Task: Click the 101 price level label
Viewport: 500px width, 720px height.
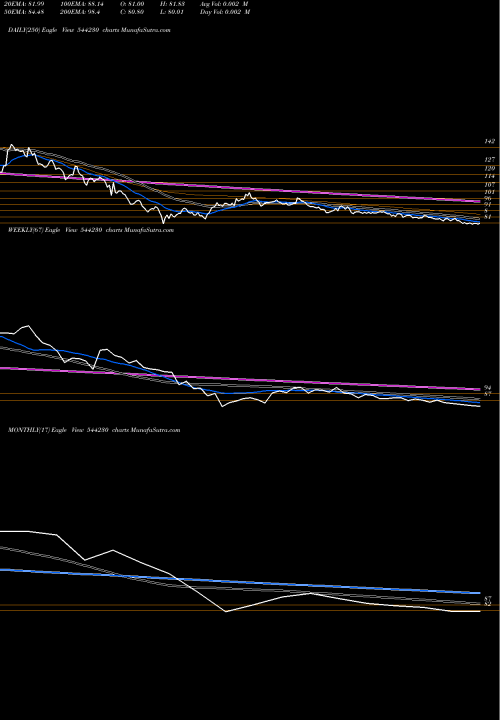Action: [x=490, y=192]
